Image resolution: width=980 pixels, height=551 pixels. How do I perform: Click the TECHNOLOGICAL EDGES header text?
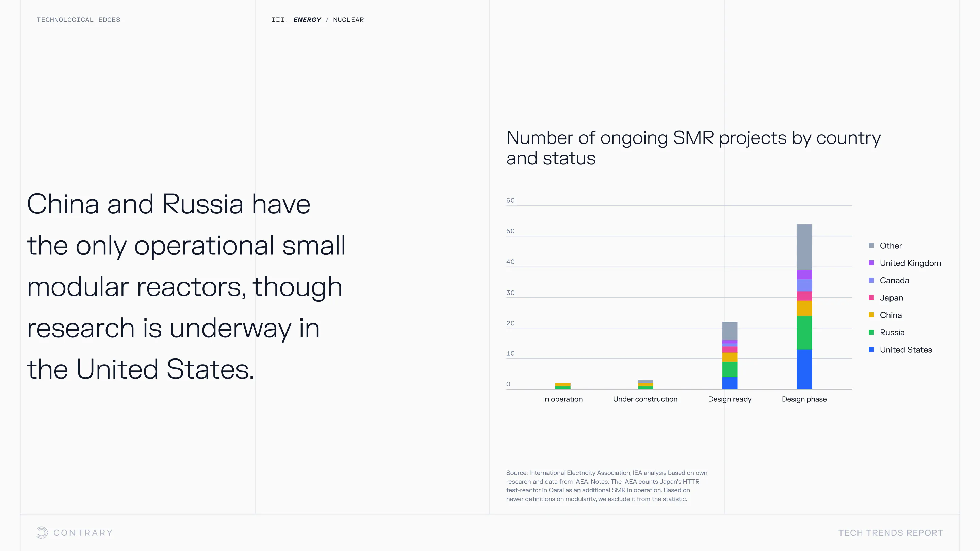click(78, 20)
